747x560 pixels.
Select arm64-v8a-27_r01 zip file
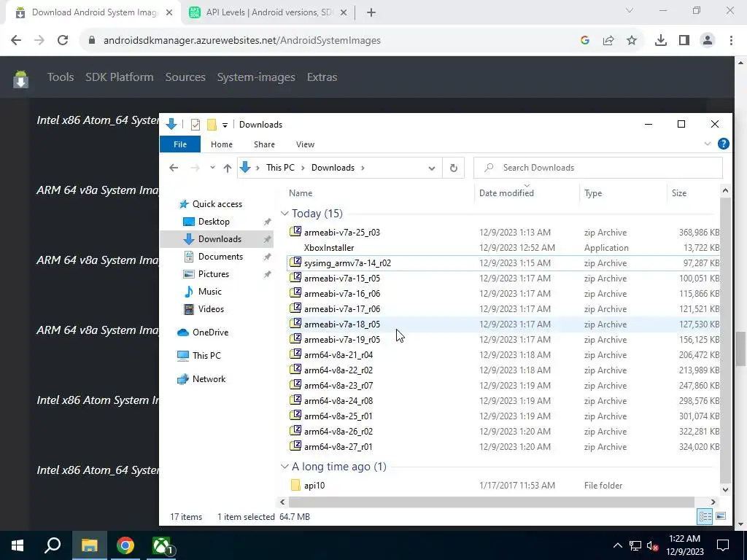338,447
